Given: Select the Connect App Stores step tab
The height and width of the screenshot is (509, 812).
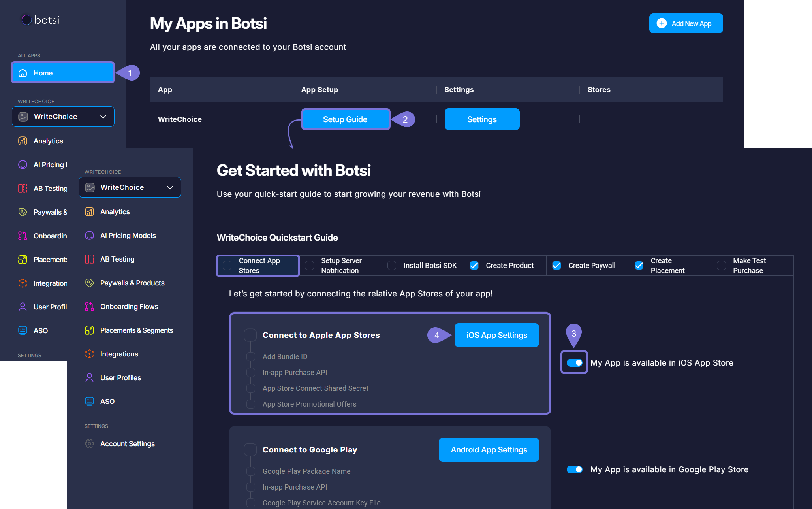Looking at the screenshot, I should pos(258,266).
